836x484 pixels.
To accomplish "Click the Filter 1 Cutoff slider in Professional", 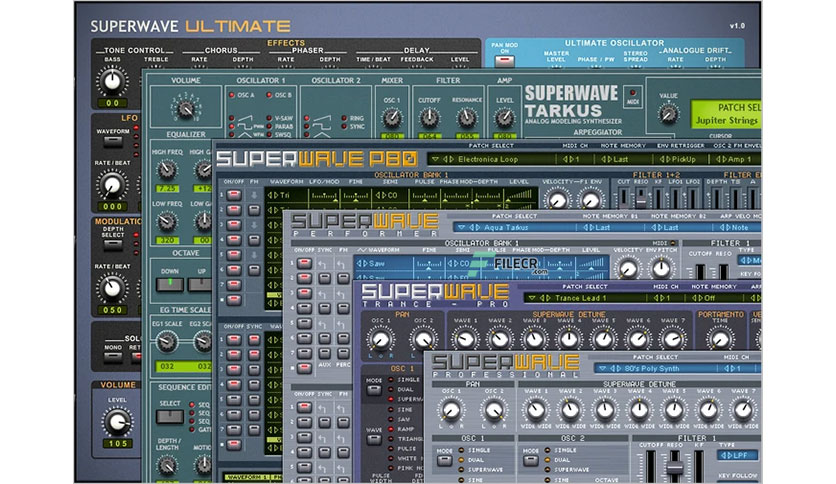I will [x=650, y=466].
